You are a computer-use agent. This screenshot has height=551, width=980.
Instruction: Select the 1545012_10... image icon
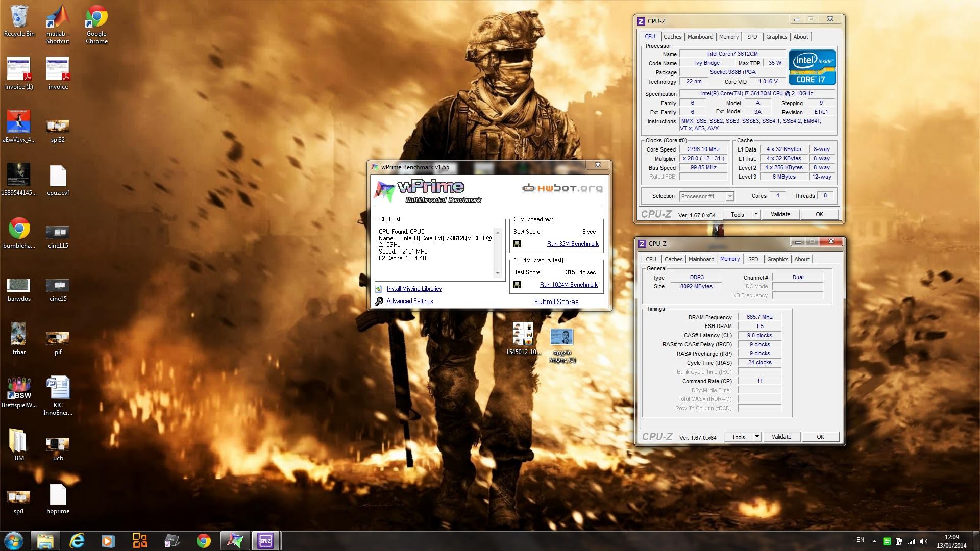523,338
